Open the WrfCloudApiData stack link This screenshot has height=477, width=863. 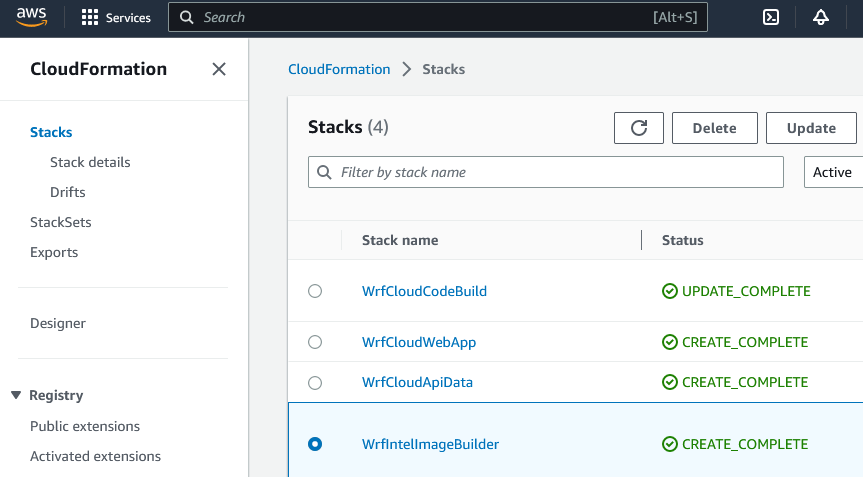click(417, 382)
